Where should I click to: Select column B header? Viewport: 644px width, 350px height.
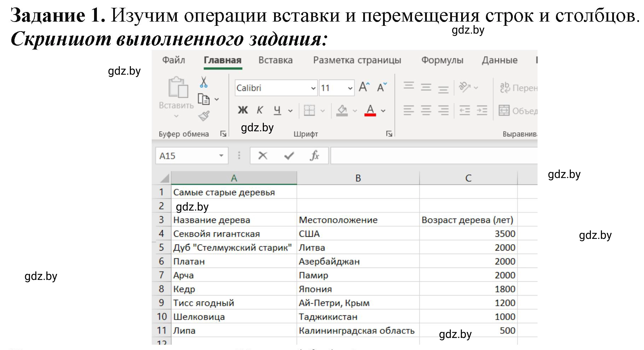358,178
